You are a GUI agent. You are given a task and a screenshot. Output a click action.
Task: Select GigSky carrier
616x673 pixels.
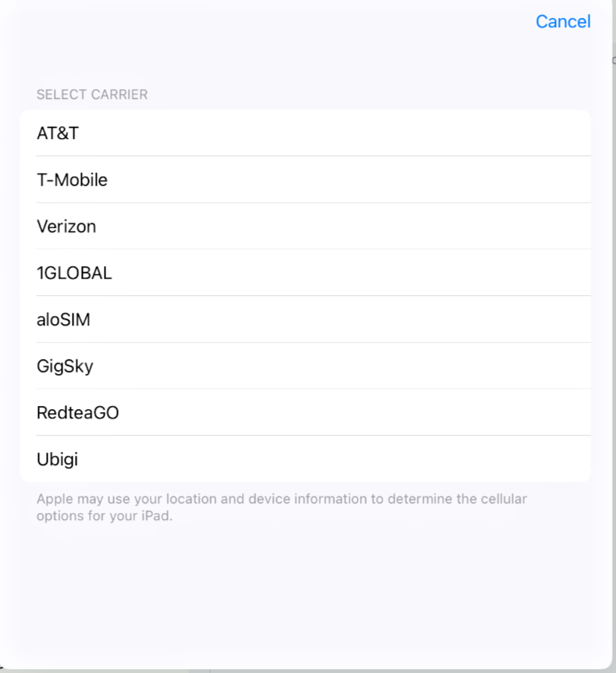(x=305, y=365)
